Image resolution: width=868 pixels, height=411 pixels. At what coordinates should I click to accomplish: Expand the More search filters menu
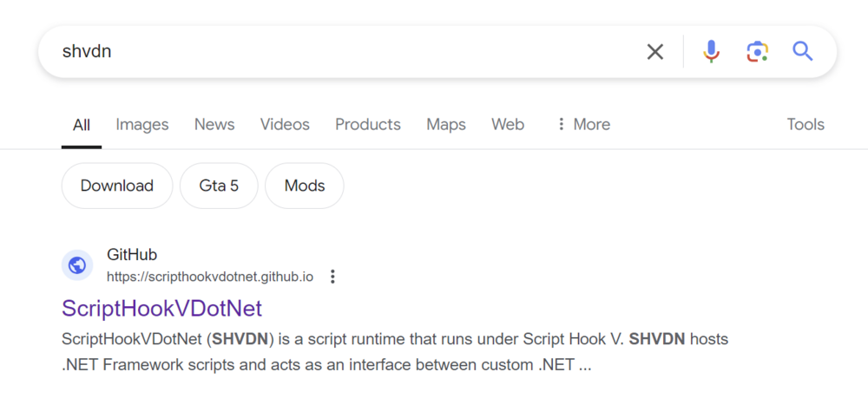coord(583,125)
